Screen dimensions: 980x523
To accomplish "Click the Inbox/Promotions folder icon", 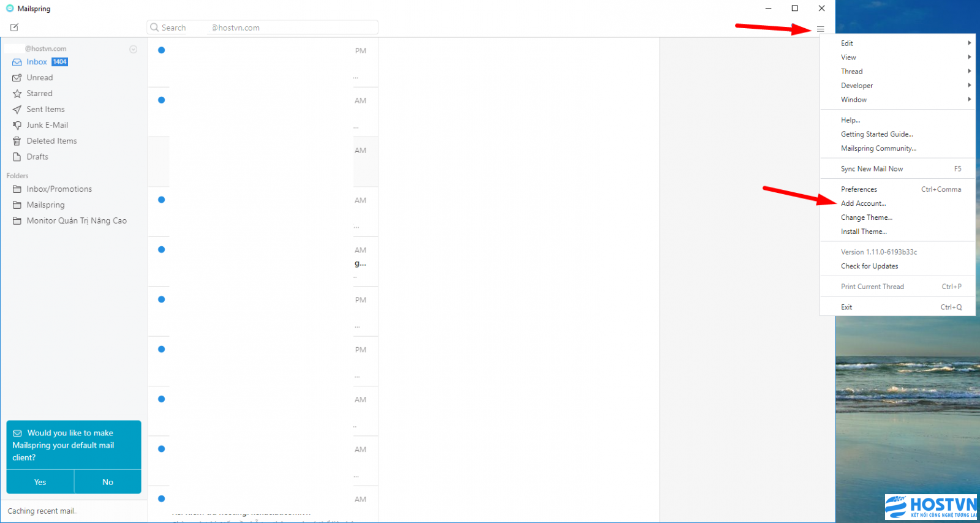I will 17,189.
